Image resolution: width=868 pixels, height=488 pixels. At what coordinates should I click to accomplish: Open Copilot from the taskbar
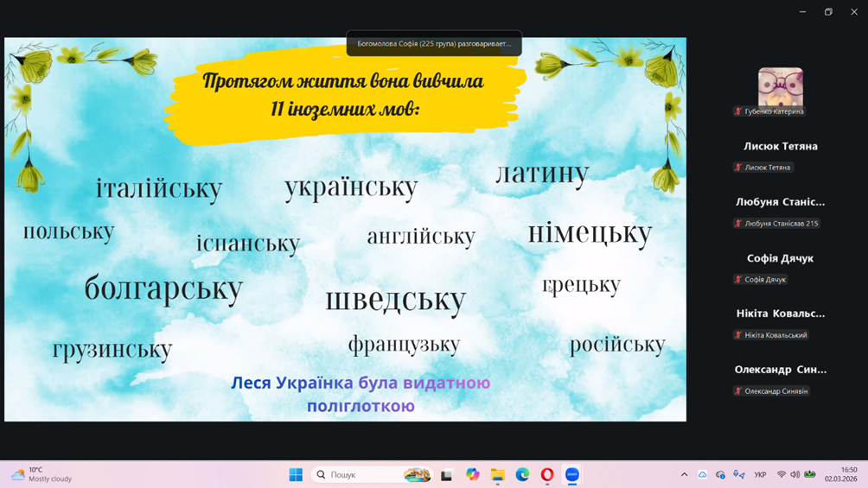(472, 474)
